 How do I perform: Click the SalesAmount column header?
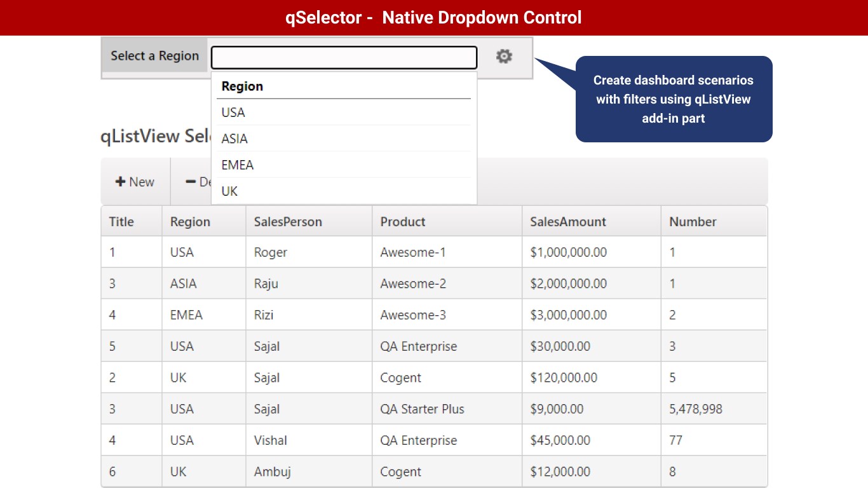click(568, 222)
